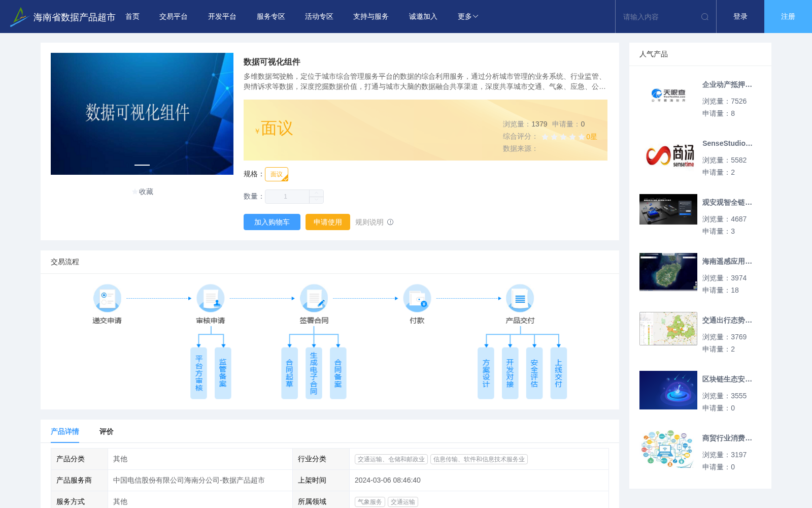Screen dimensions: 812x508
Task: Click the 安全评估 sub-step box
Action: (534, 373)
